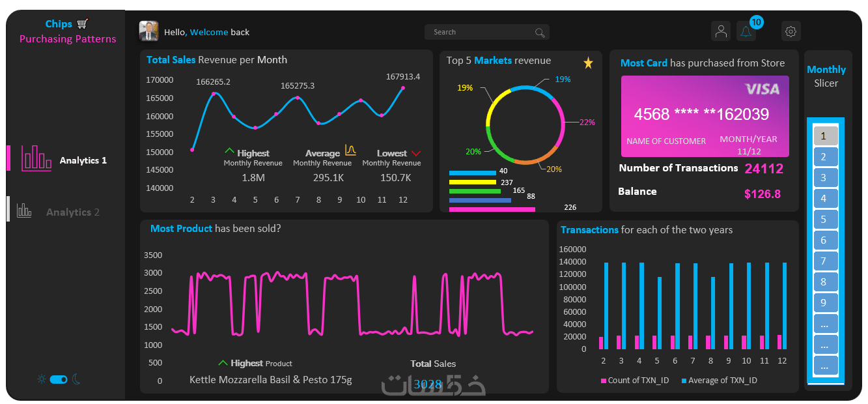Click the search magnifier icon
The image size is (868, 404).
pos(540,33)
